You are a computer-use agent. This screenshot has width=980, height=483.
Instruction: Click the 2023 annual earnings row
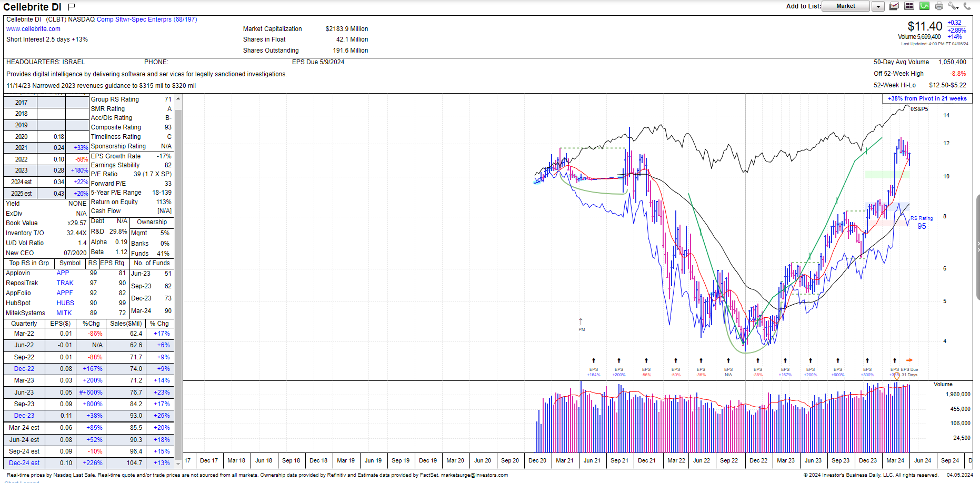[x=46, y=170]
